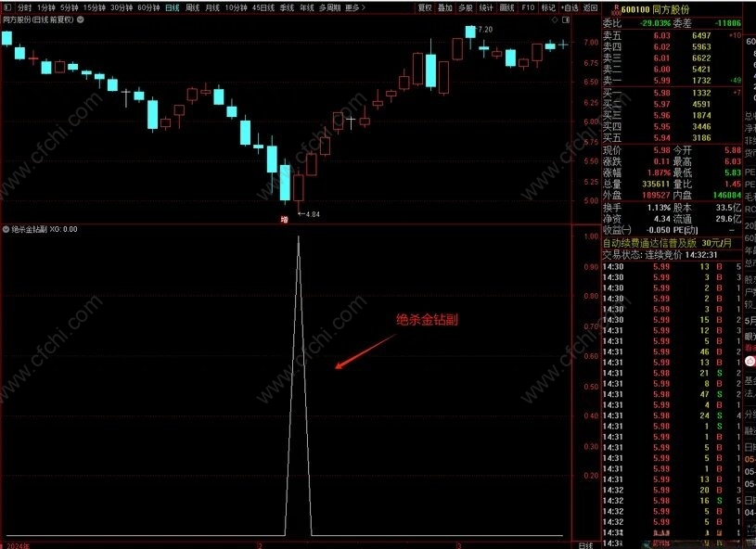Click the 2024年 date label on time axis
Screen dimensions: 756x549
point(18,546)
